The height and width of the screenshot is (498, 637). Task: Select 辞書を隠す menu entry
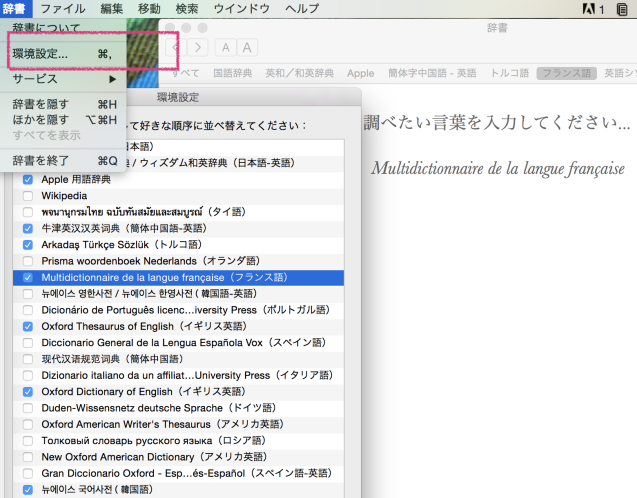tap(65, 104)
